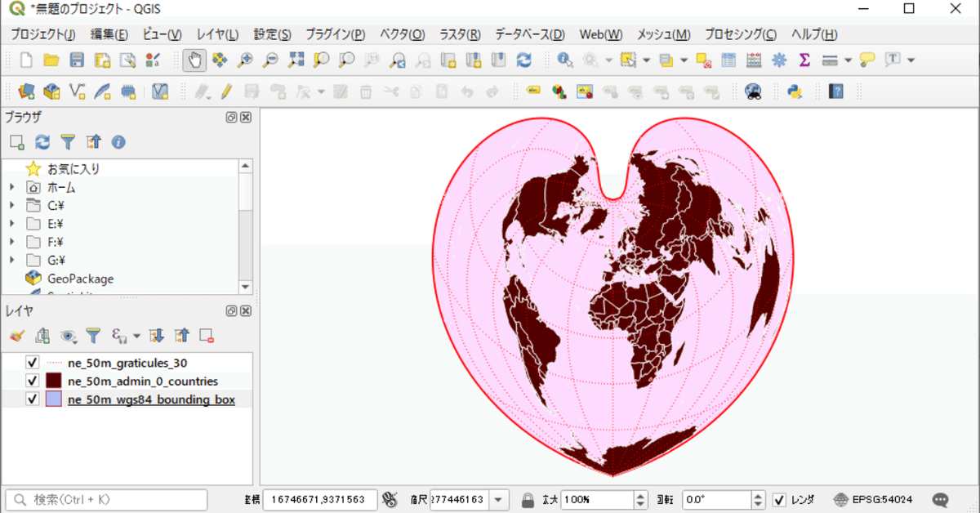This screenshot has width=980, height=513.
Task: Activate the Identify Features tool
Action: (x=564, y=60)
